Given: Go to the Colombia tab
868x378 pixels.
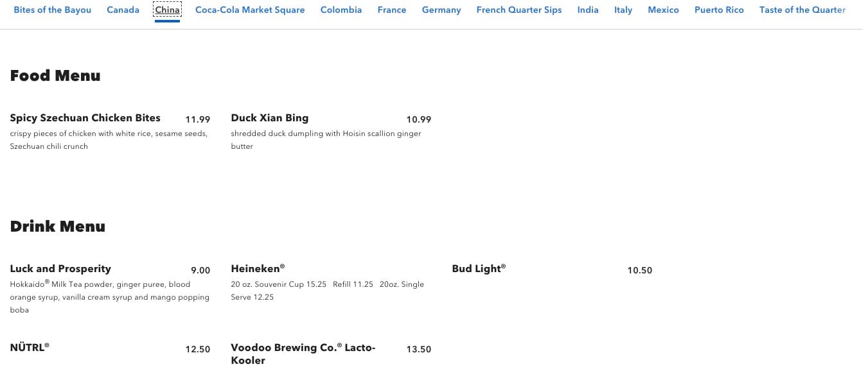Looking at the screenshot, I should click(x=341, y=10).
